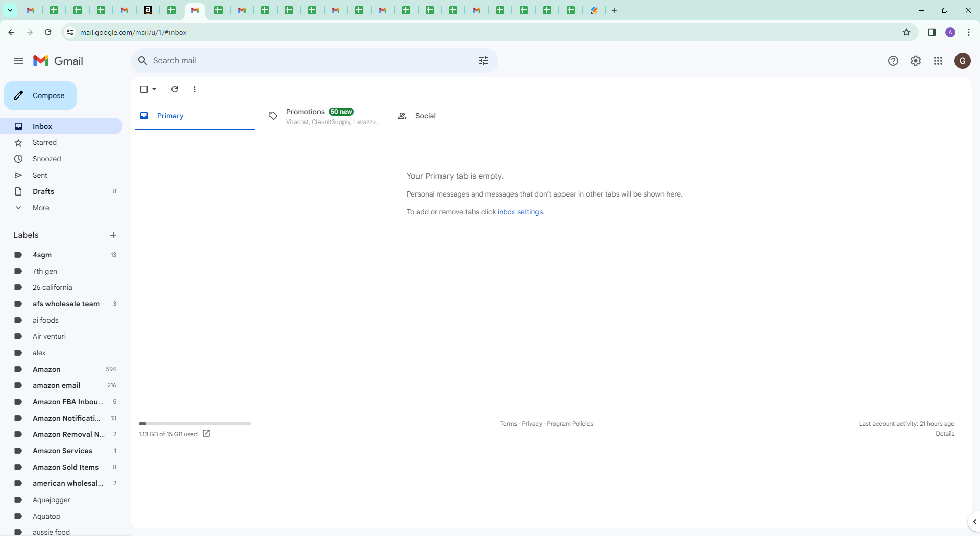Click the storage usage progress bar

pyautogui.click(x=195, y=424)
